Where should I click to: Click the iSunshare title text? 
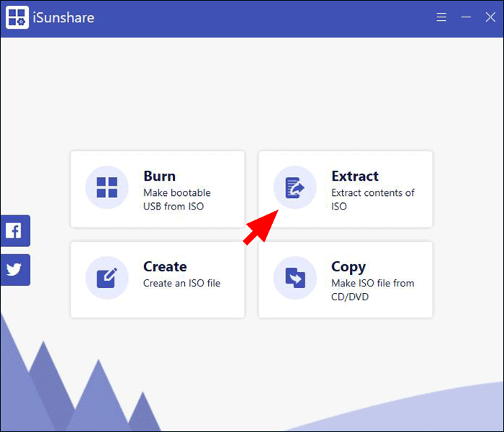pyautogui.click(x=63, y=18)
